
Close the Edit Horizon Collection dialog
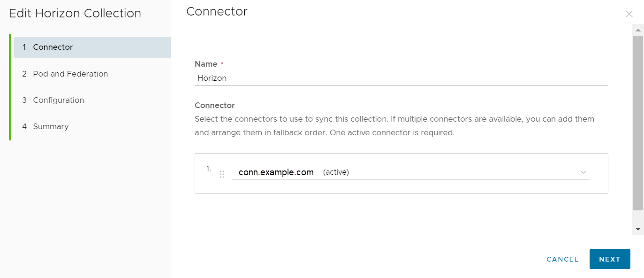click(629, 14)
